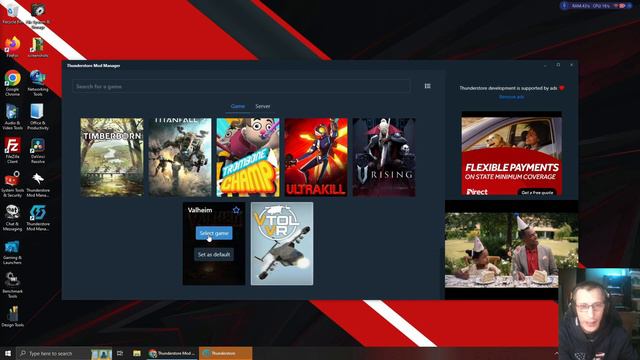Viewport: 640px width, 360px height.
Task: Launch DaVinci Resolve desktop shortcut
Action: tap(38, 150)
